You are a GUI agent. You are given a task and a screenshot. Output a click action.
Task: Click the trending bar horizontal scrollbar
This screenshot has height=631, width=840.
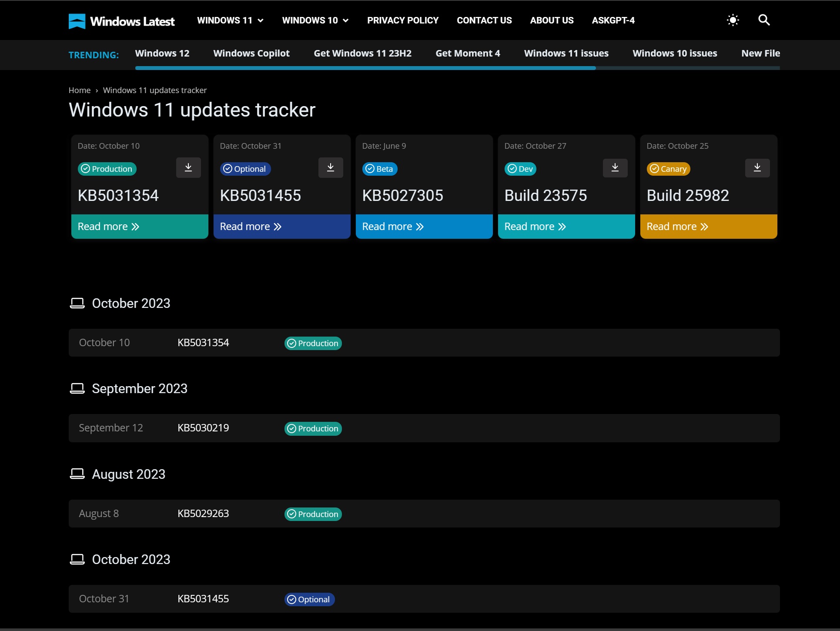(365, 68)
